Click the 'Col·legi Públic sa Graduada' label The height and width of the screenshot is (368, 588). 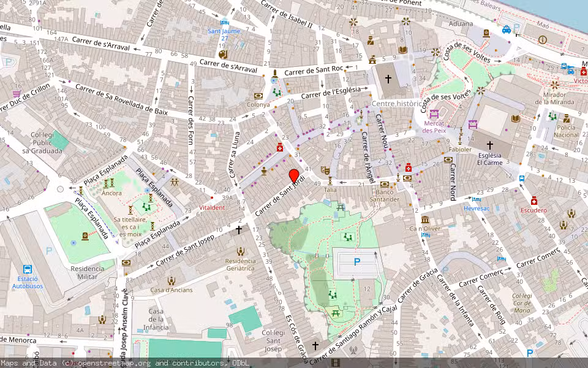click(42, 143)
